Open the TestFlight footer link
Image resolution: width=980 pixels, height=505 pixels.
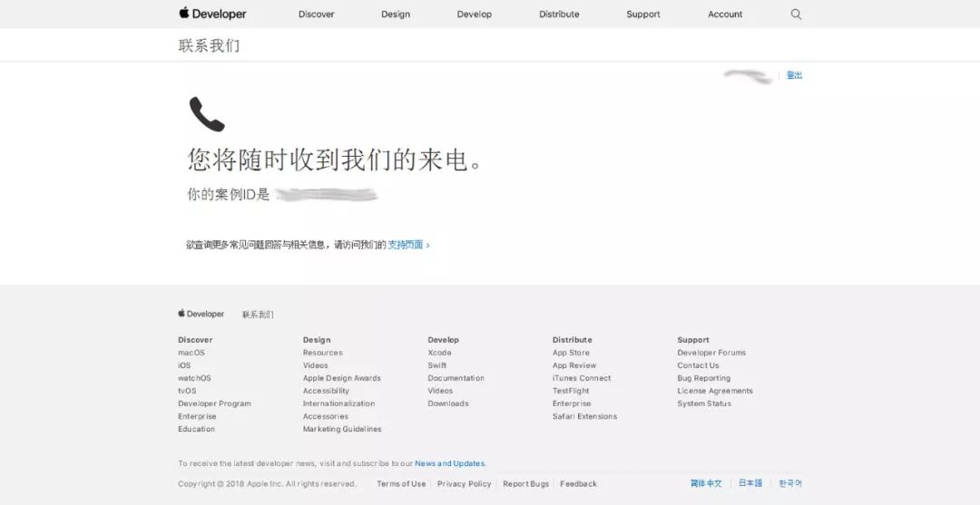click(x=571, y=391)
